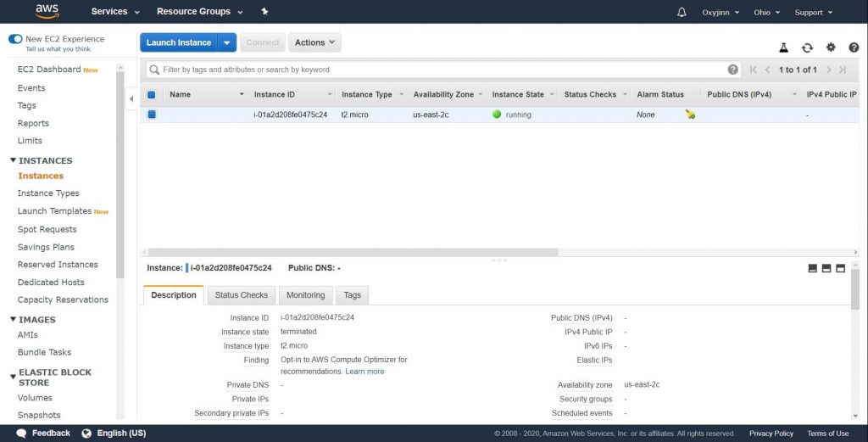Viewport: 868px width, 442px height.
Task: Go to first page of results
Action: click(x=753, y=70)
